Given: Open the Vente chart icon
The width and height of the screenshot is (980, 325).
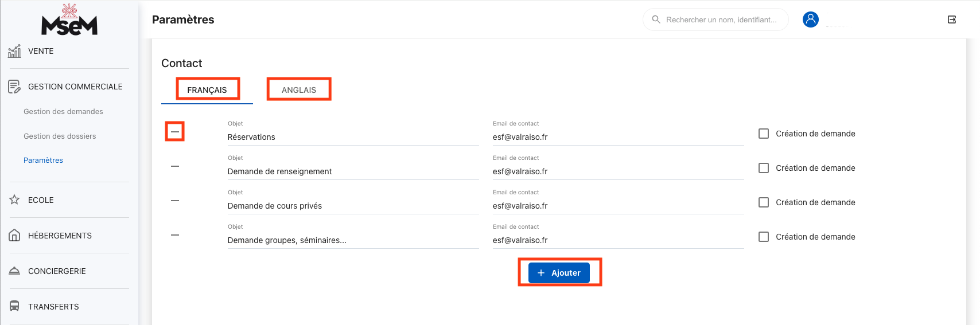Looking at the screenshot, I should [14, 51].
